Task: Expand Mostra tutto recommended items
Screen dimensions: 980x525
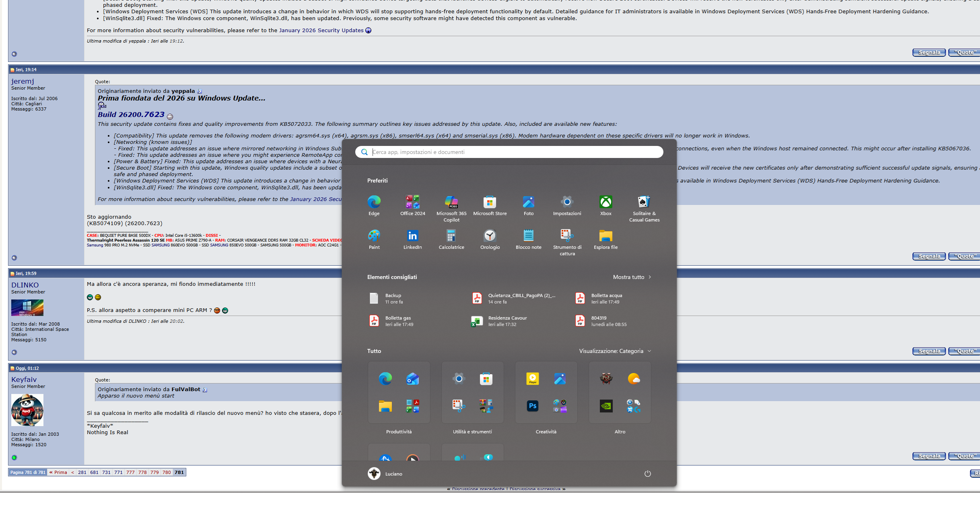Action: [632, 277]
